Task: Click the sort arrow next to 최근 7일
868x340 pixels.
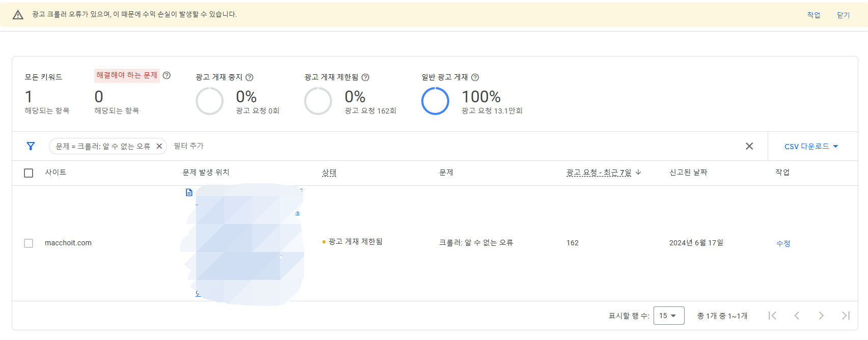Action: (x=638, y=173)
